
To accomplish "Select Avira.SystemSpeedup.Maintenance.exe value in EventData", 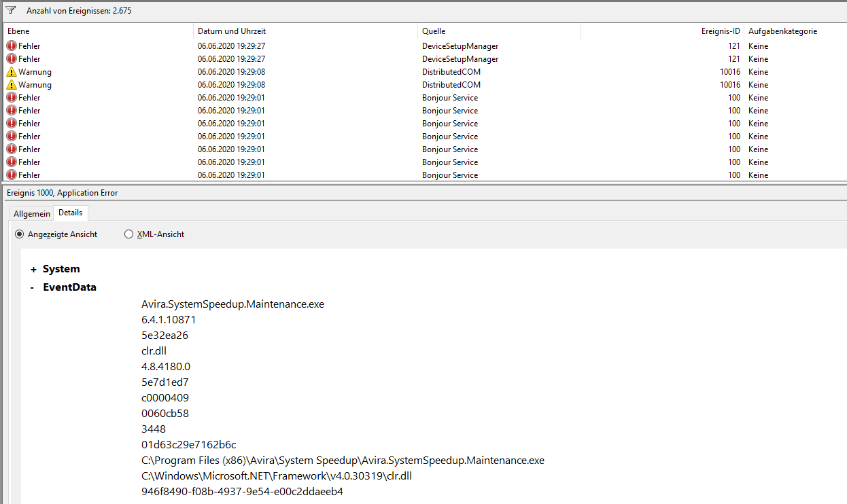I will point(233,304).
